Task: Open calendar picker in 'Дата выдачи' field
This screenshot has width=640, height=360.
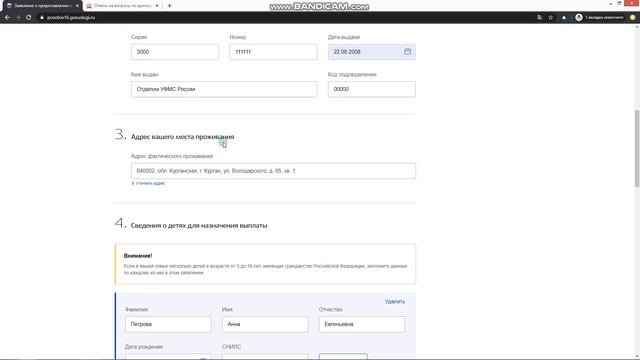Action: [407, 52]
